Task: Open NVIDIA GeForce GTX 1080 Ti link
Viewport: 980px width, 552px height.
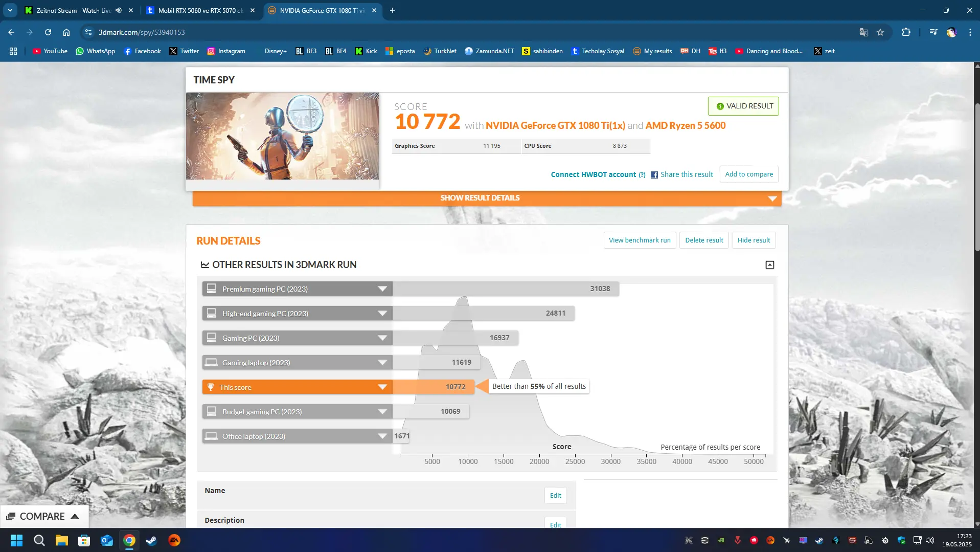Action: pos(555,126)
